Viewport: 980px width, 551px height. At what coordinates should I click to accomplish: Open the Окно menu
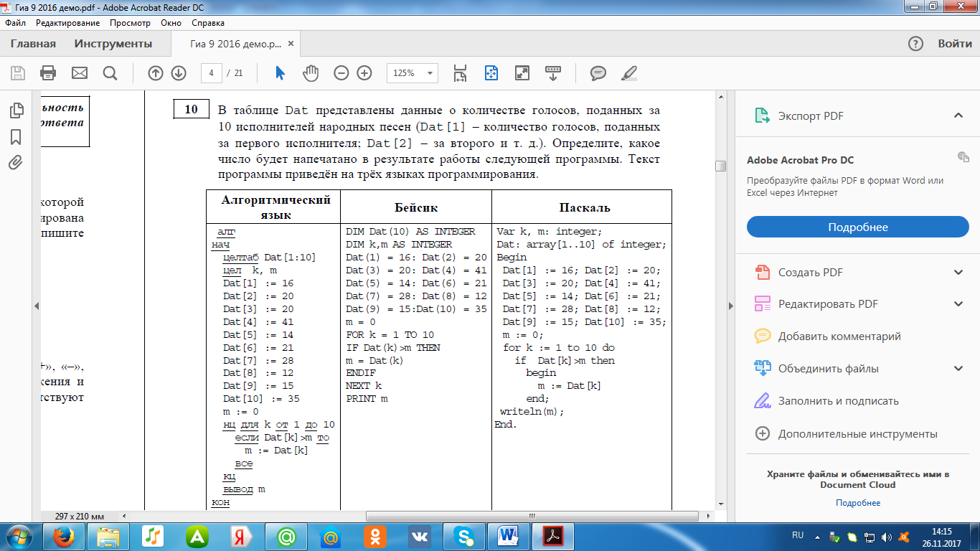[171, 23]
